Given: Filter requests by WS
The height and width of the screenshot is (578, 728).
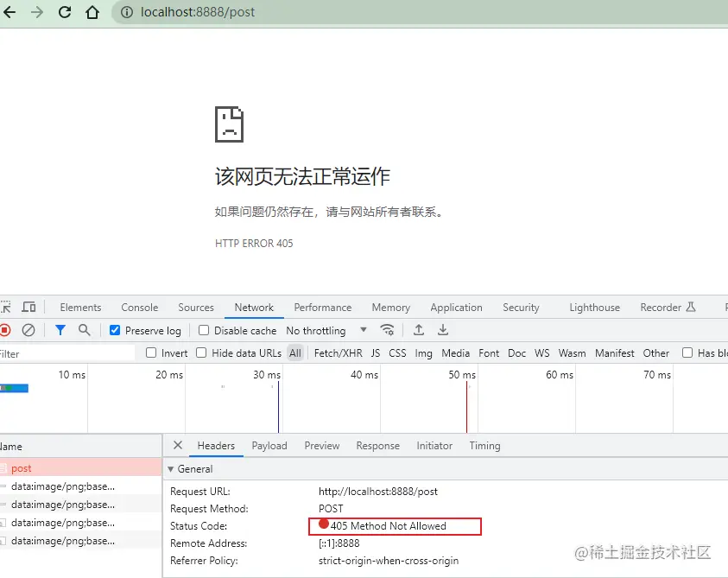Looking at the screenshot, I should (x=541, y=353).
